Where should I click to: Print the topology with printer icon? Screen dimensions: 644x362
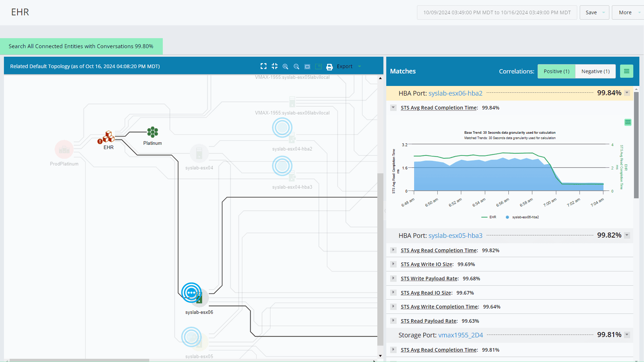point(329,67)
